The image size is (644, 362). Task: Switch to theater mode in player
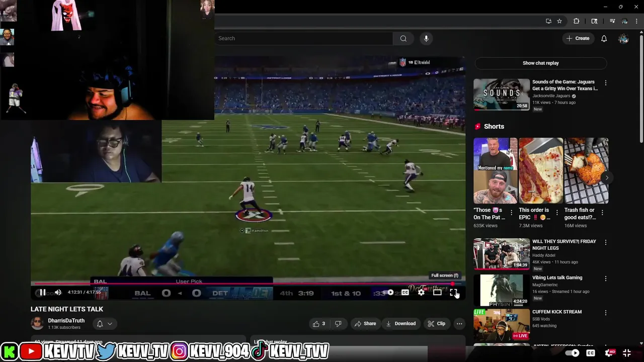coord(437,293)
